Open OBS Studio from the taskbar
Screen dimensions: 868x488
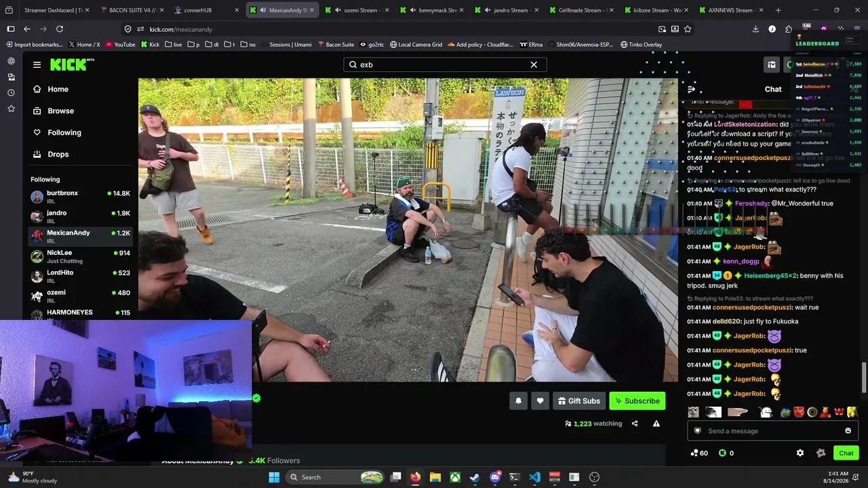[594, 477]
